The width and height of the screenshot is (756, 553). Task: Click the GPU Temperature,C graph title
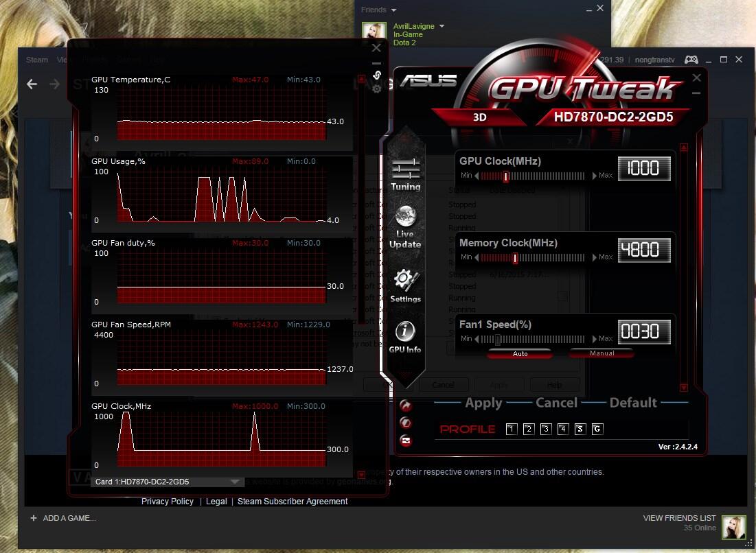coord(130,80)
